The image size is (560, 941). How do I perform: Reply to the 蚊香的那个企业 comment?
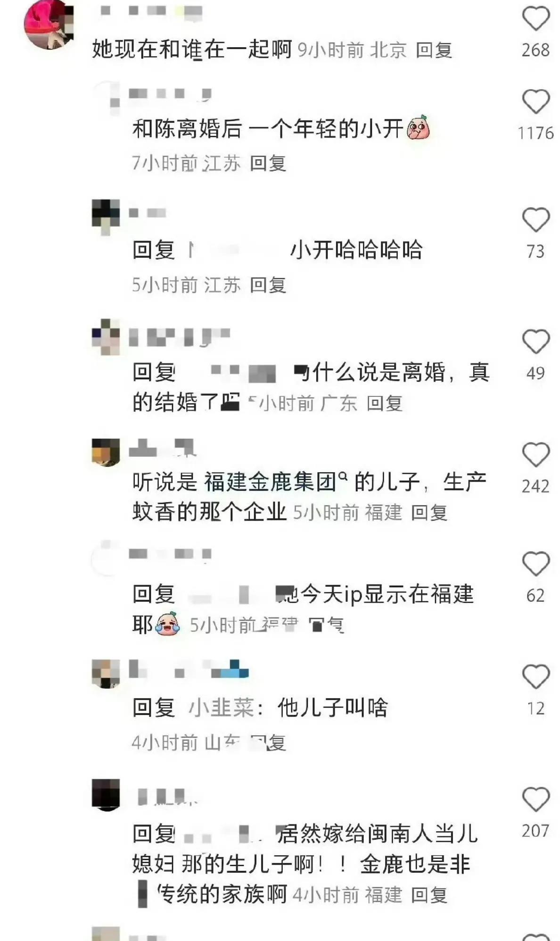click(429, 513)
